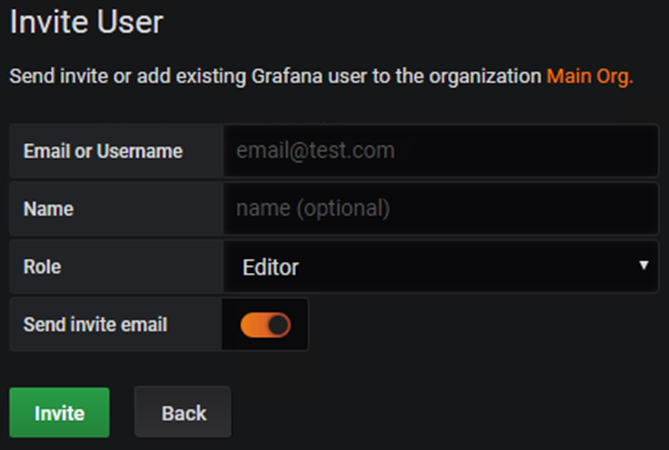
Task: Click the name (optional) placeholder text
Action: (x=312, y=209)
